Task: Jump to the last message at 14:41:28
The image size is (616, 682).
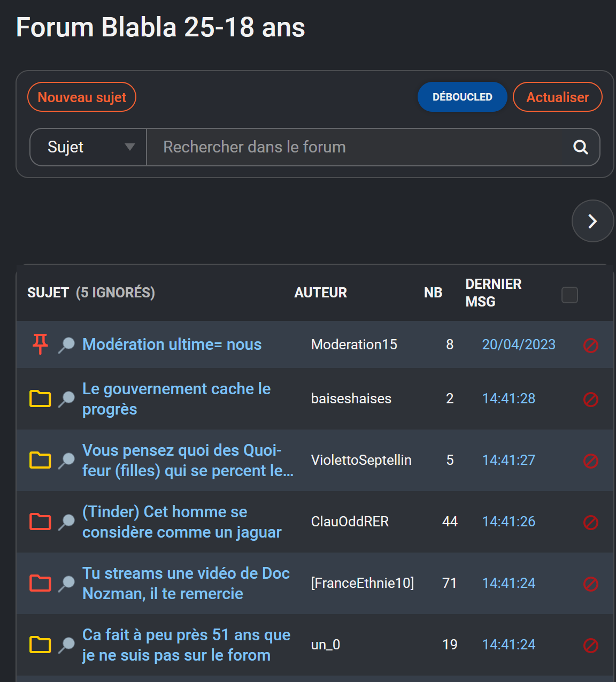Action: pyautogui.click(x=509, y=399)
